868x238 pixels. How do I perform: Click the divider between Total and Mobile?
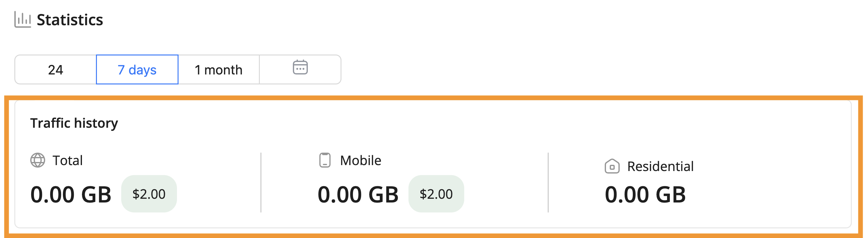261,182
